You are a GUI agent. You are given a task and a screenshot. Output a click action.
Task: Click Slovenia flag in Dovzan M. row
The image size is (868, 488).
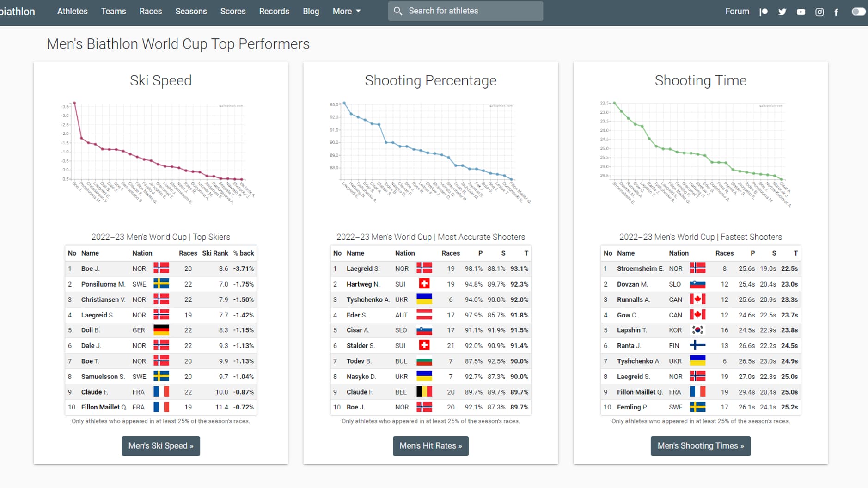pyautogui.click(x=697, y=284)
